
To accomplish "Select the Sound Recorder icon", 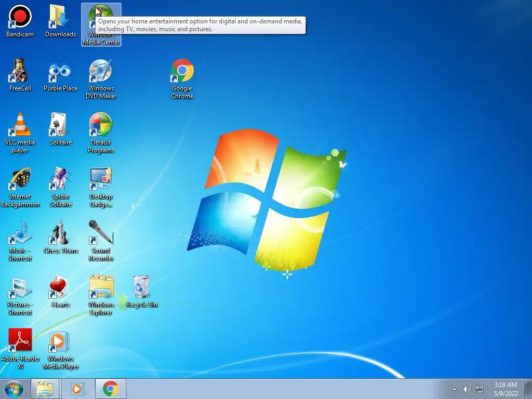I will (x=101, y=241).
